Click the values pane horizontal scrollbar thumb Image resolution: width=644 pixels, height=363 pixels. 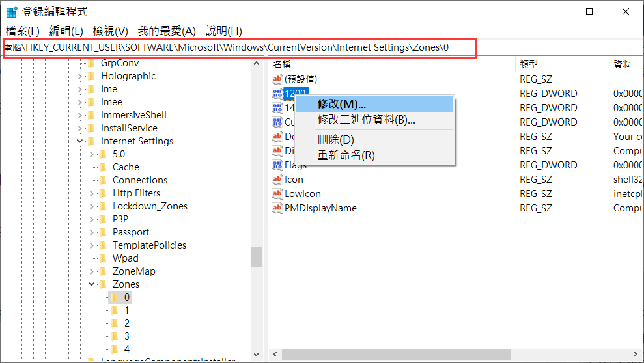[x=397, y=354]
